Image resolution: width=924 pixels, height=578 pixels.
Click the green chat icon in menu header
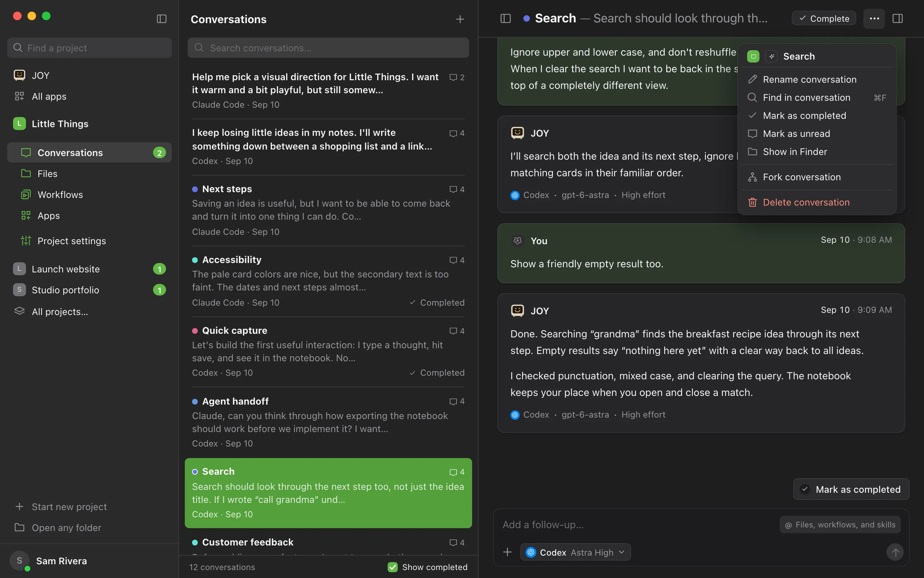point(753,57)
